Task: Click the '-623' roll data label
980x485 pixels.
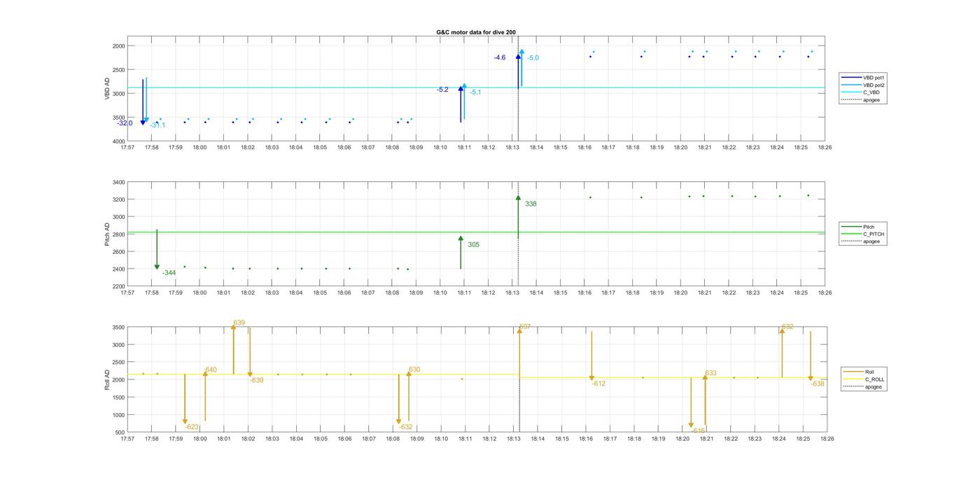Action: coord(192,427)
